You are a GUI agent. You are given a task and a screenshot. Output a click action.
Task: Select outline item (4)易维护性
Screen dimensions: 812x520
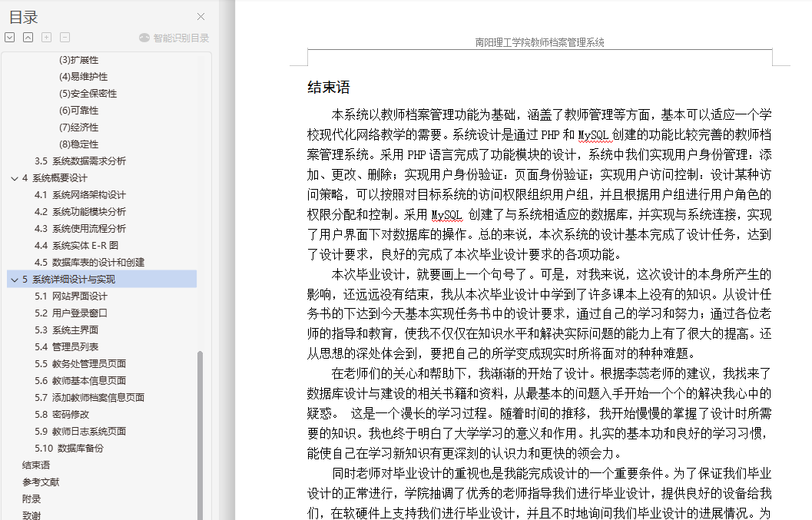click(x=84, y=77)
